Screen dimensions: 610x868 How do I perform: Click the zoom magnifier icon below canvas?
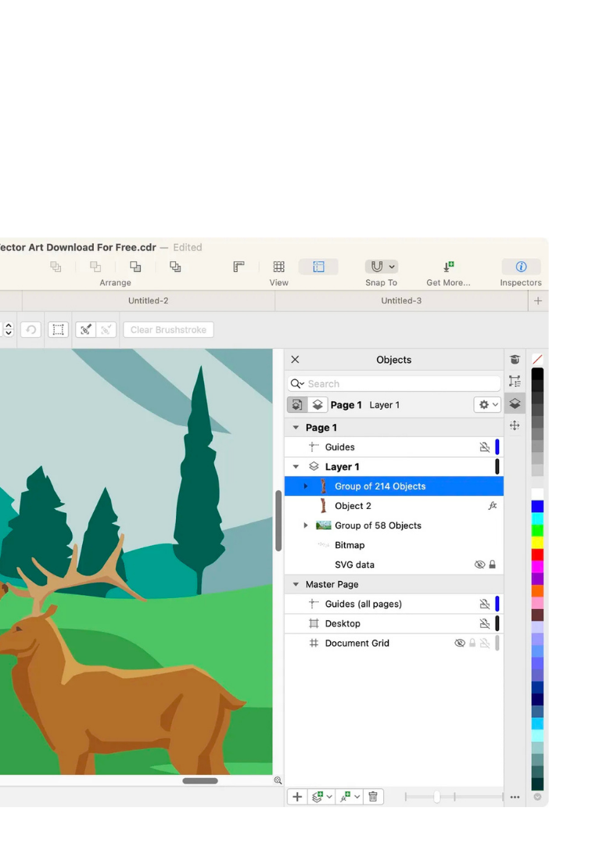278,780
